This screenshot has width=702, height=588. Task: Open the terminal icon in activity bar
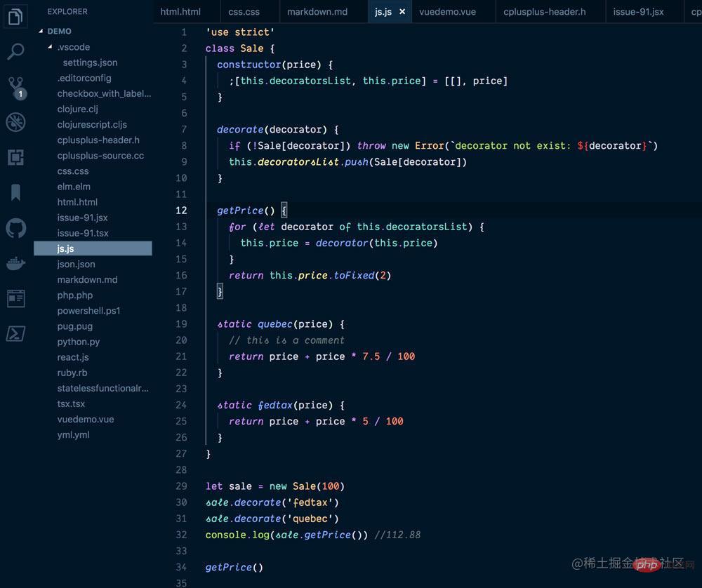tap(16, 333)
